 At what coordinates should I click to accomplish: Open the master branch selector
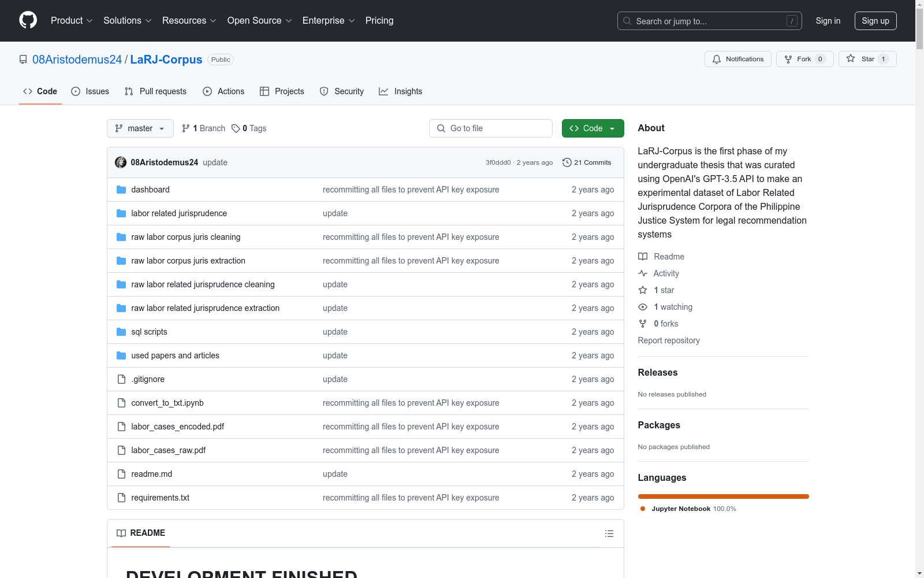point(140,128)
